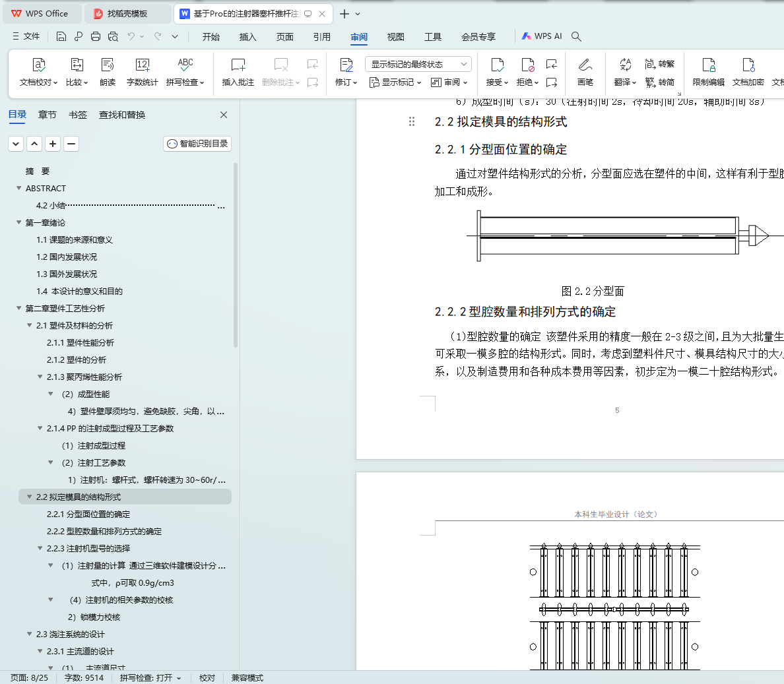Click the minus button in outline toolbar
The image size is (784, 684).
coord(71,144)
